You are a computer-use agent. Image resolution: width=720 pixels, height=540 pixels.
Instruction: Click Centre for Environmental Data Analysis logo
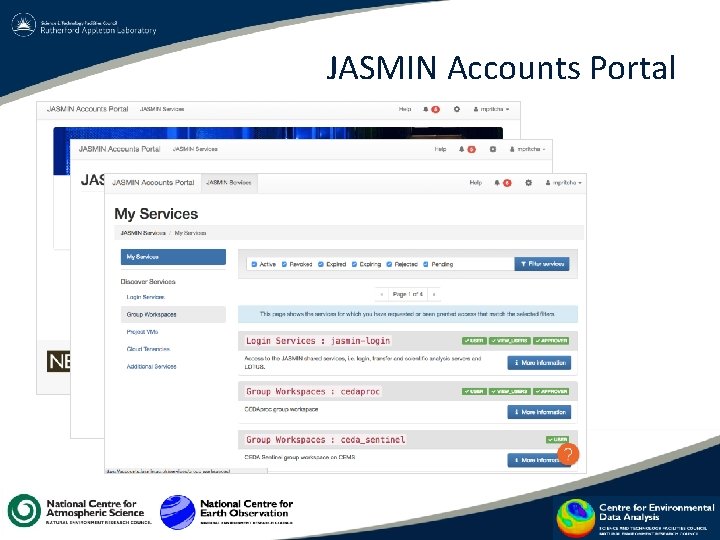(635, 518)
